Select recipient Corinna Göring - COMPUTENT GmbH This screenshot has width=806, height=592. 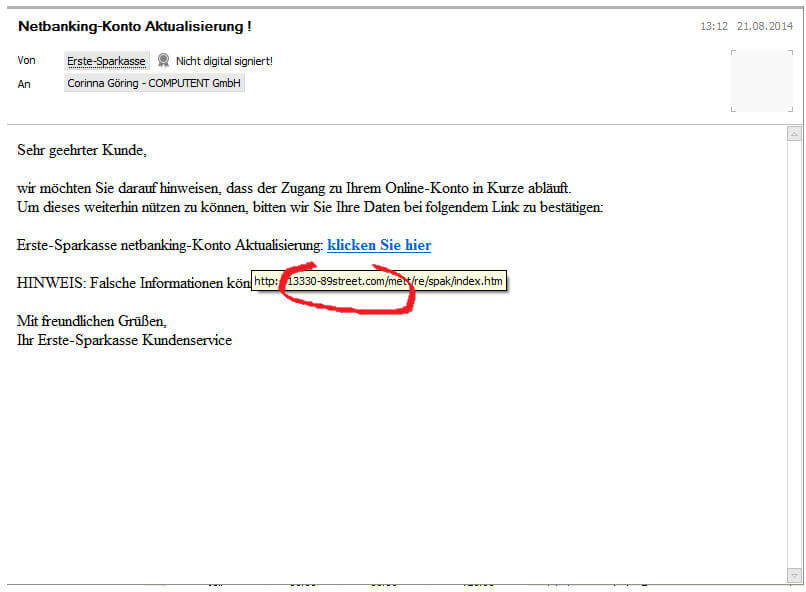click(154, 83)
